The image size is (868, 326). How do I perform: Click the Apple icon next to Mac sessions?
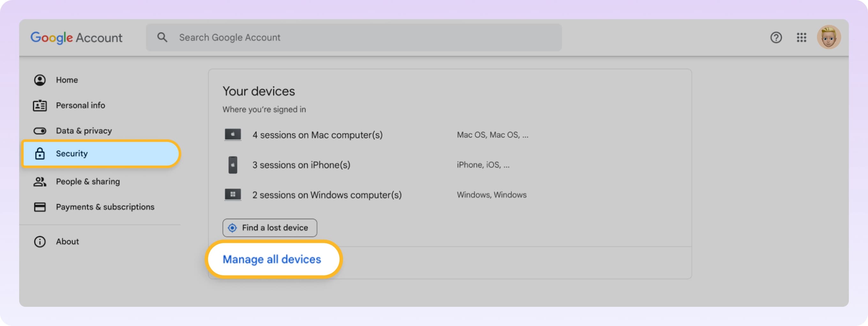coord(233,134)
